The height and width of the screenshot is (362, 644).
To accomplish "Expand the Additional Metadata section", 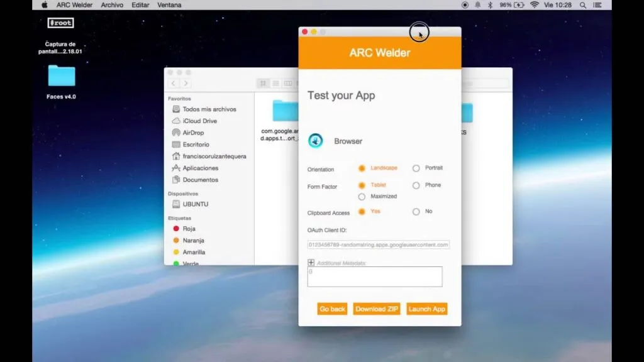I will coord(311,262).
